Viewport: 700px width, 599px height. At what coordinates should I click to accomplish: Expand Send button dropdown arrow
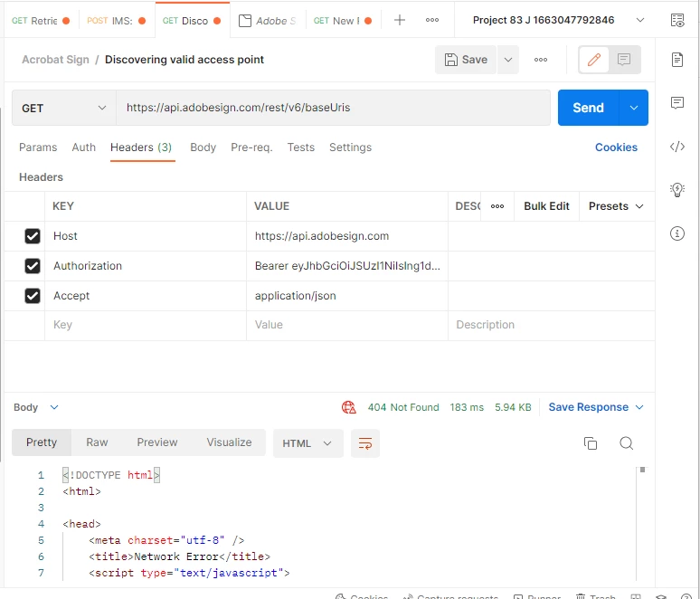[633, 108]
